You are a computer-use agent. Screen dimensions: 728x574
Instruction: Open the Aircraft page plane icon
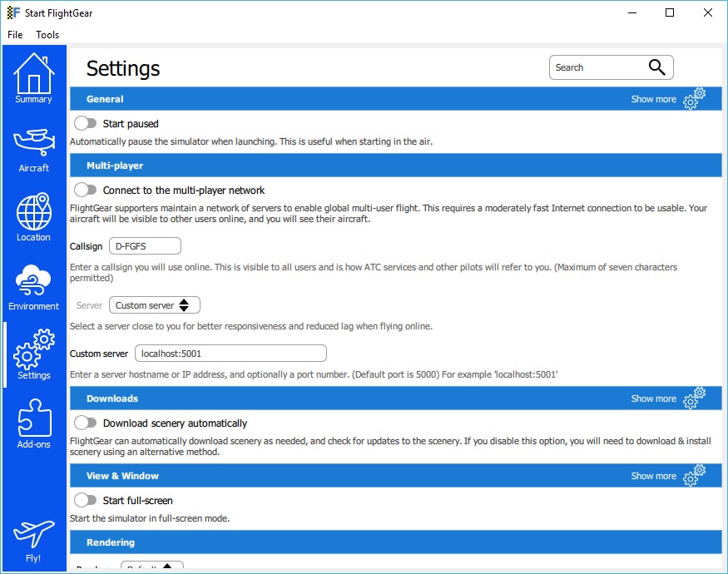[34, 141]
